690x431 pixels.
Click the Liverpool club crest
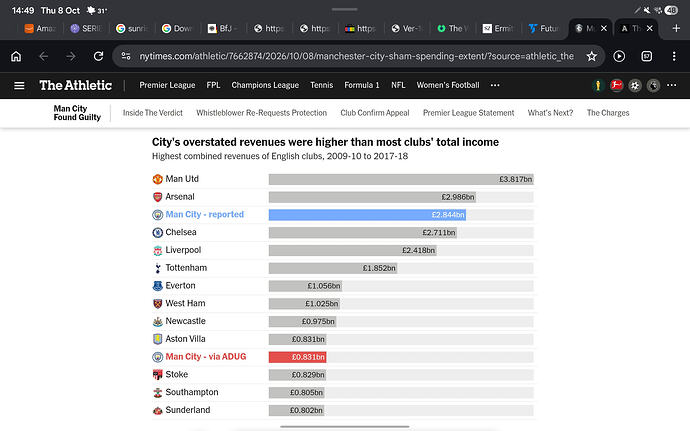(158, 250)
